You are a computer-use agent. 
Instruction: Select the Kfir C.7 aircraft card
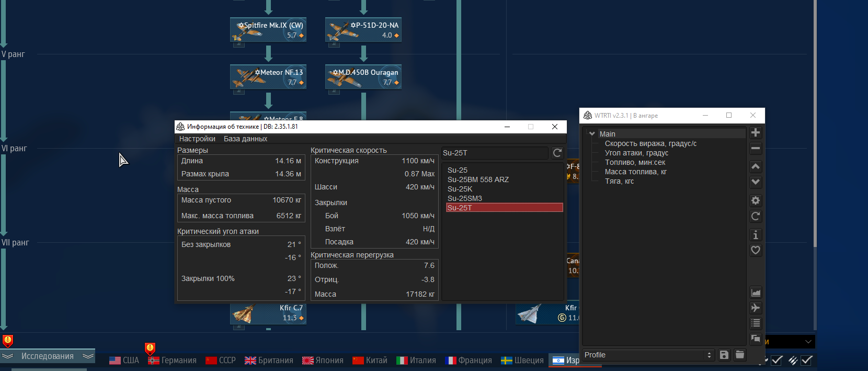[x=268, y=313]
